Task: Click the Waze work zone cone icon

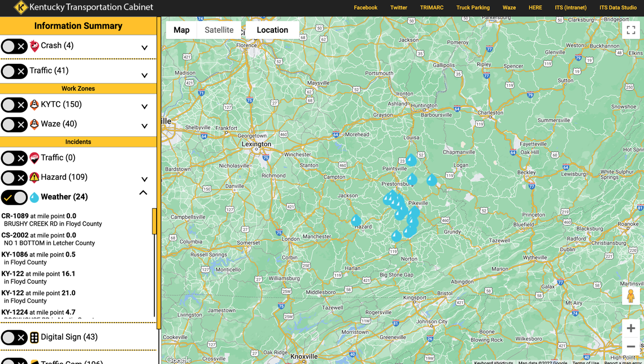Action: [34, 124]
